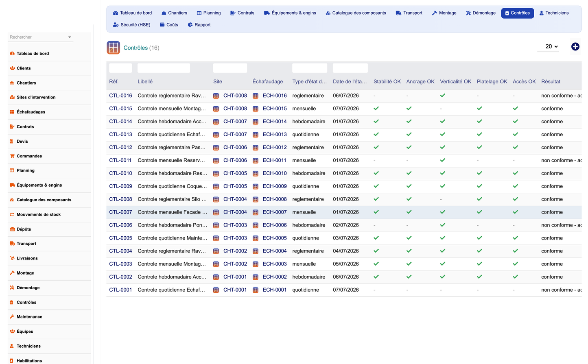588x364 pixels.
Task: Open record CTL-0011
Action: tap(120, 161)
